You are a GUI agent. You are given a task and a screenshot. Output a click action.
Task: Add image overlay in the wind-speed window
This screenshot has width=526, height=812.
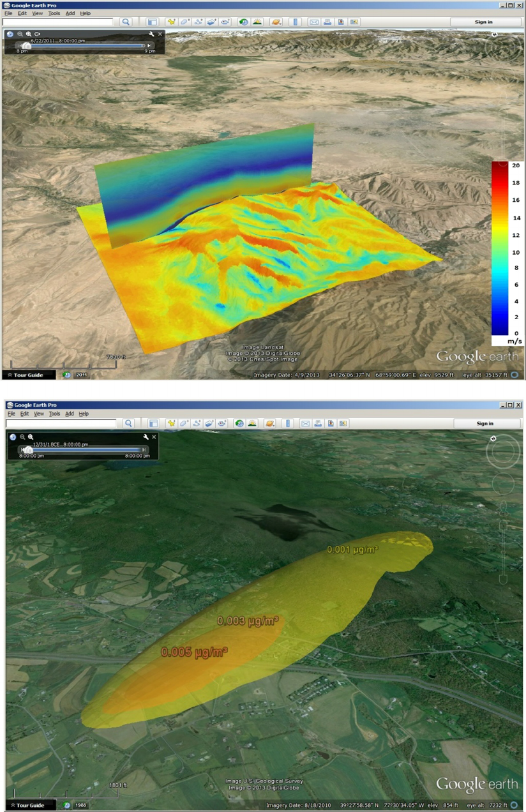[211, 22]
